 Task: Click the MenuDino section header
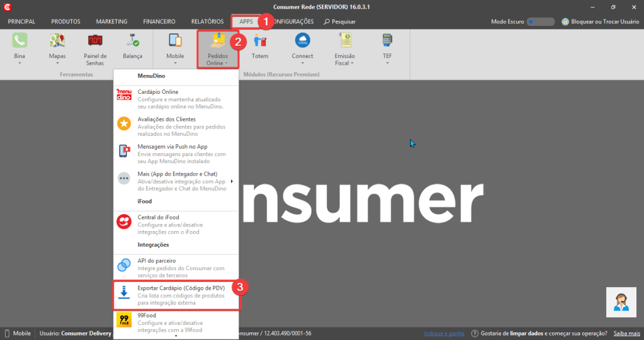[151, 76]
